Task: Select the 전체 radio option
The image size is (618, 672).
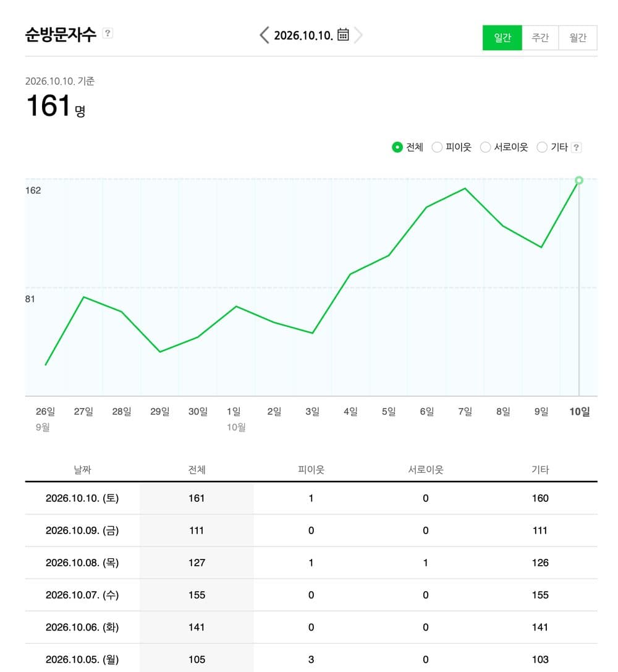Action: pyautogui.click(x=397, y=147)
